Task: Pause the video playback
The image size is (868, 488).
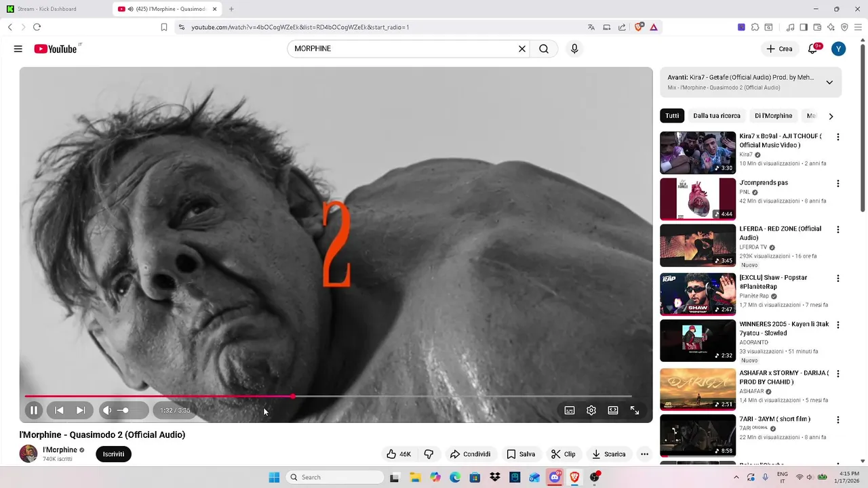Action: point(33,410)
